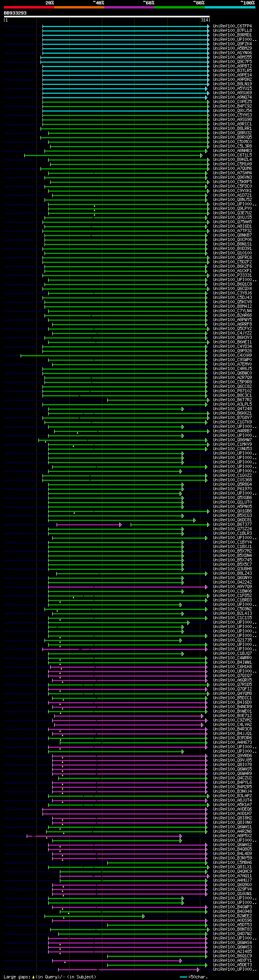Click the purple alignment segment for UniRef100_B6T377
Viewport: 259px width, 980px height.
click(x=89, y=525)
